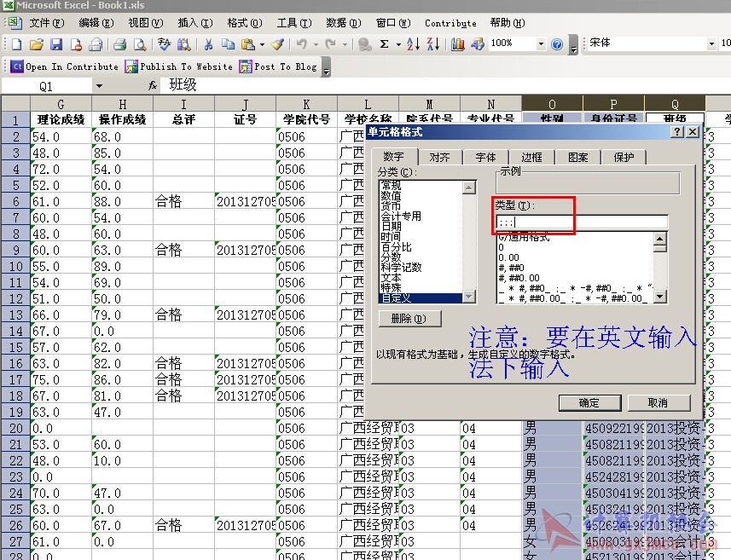Open Print Preview from toolbar
731x560 pixels.
140,44
